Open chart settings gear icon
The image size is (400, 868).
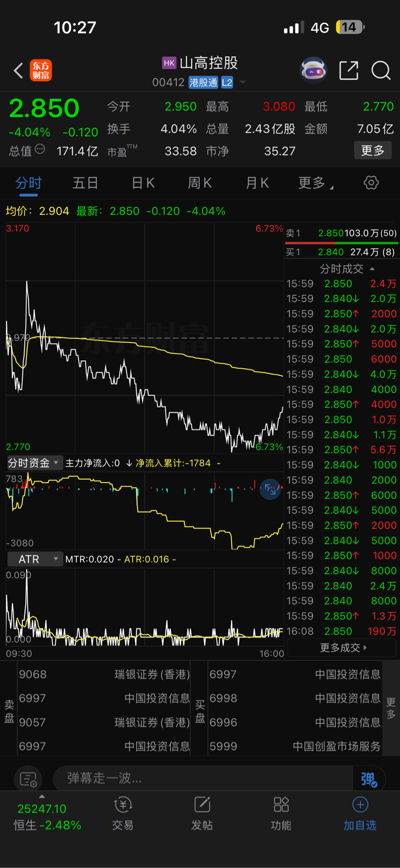[371, 182]
